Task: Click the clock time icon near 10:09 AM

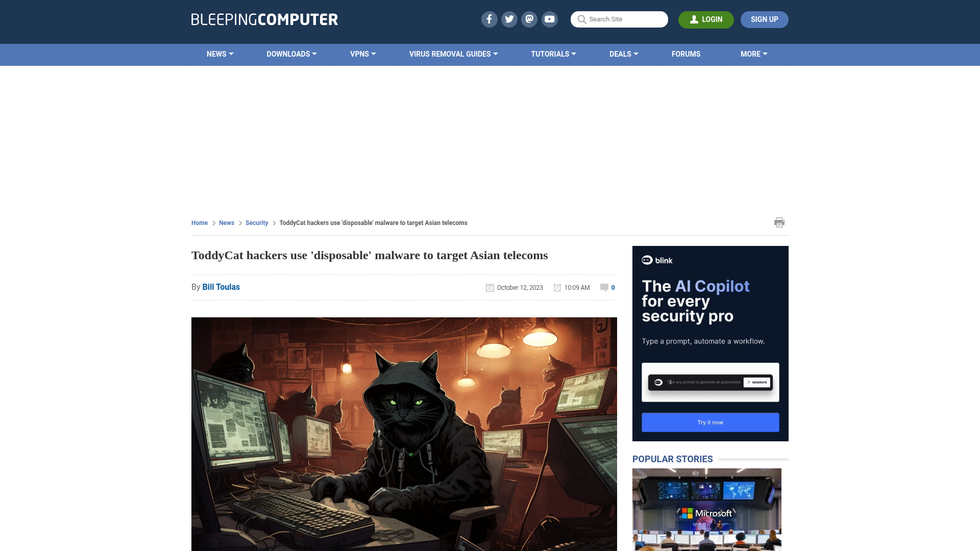Action: click(x=557, y=287)
